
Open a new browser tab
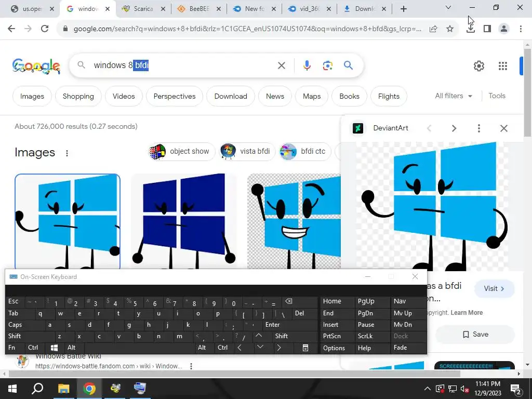click(403, 9)
